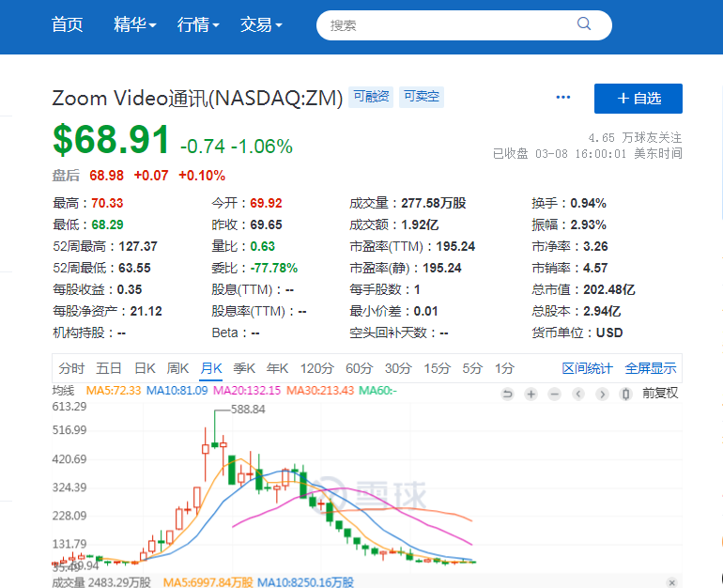Click the 货币单位 USD value
723x588 pixels.
pyautogui.click(x=609, y=333)
